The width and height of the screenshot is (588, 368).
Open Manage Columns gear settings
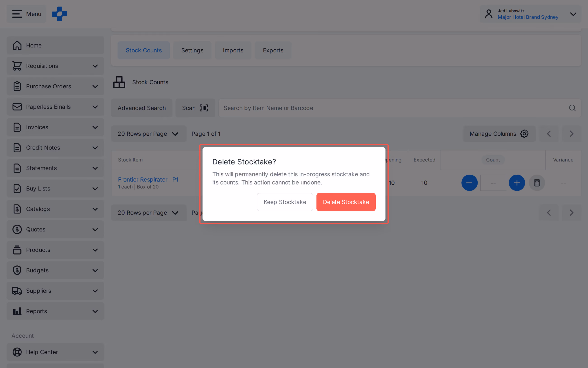pyautogui.click(x=499, y=134)
